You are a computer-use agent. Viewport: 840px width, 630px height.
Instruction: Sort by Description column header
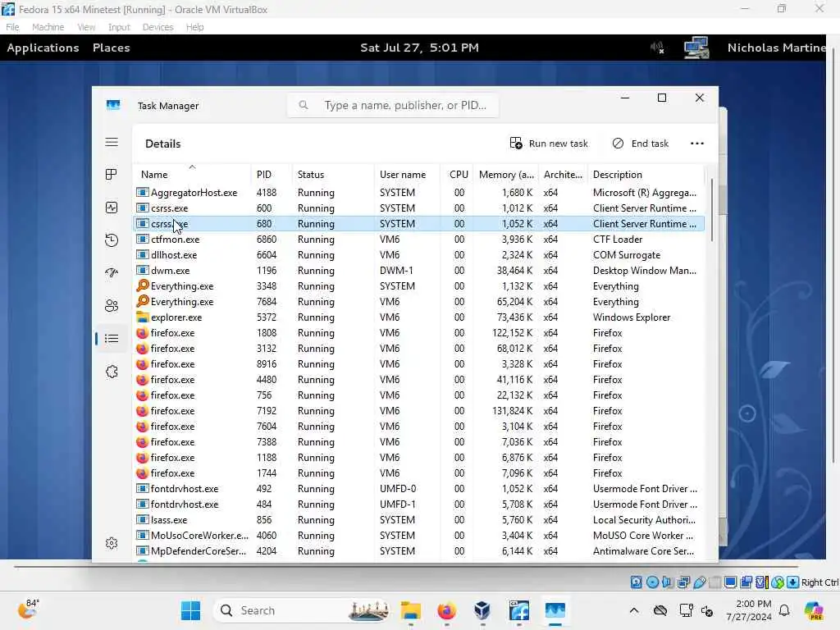pyautogui.click(x=646, y=175)
